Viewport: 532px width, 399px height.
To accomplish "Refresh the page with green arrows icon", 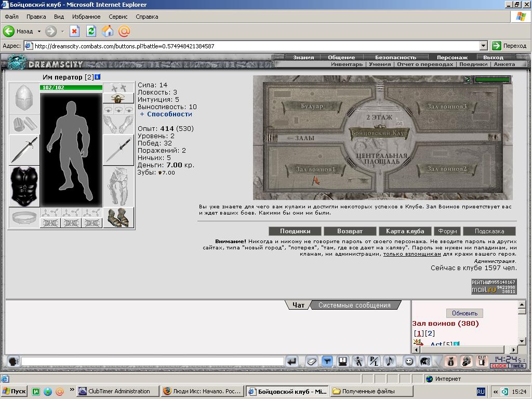I will (x=91, y=31).
